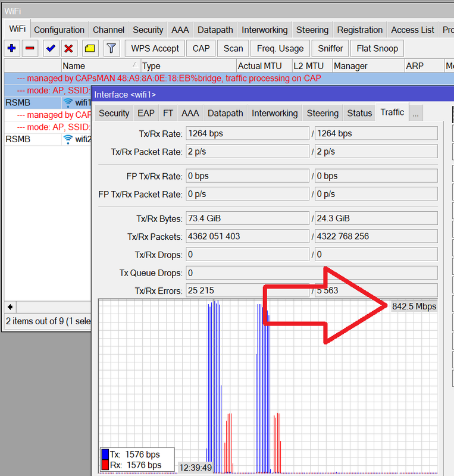
Task: Open the EAP tab
Action: [x=146, y=113]
